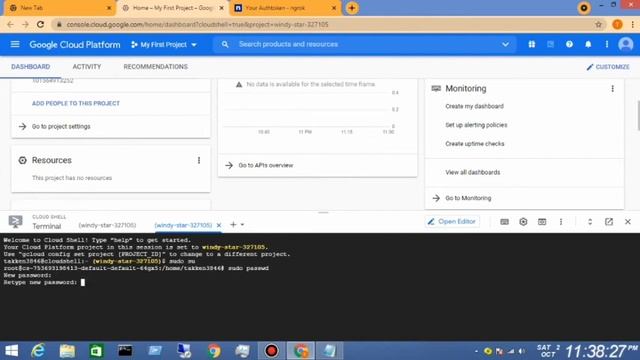Open Cloud Shell in new window
This screenshot has height=360, width=640.
point(609,222)
